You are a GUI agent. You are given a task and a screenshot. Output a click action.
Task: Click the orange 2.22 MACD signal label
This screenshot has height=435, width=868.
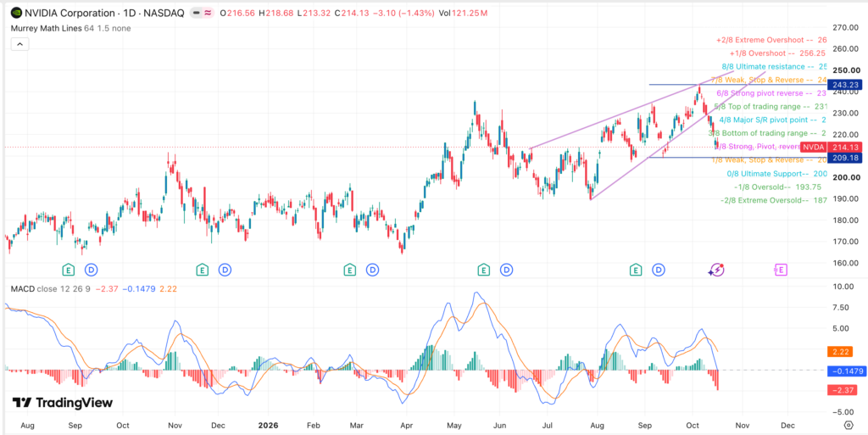point(838,352)
